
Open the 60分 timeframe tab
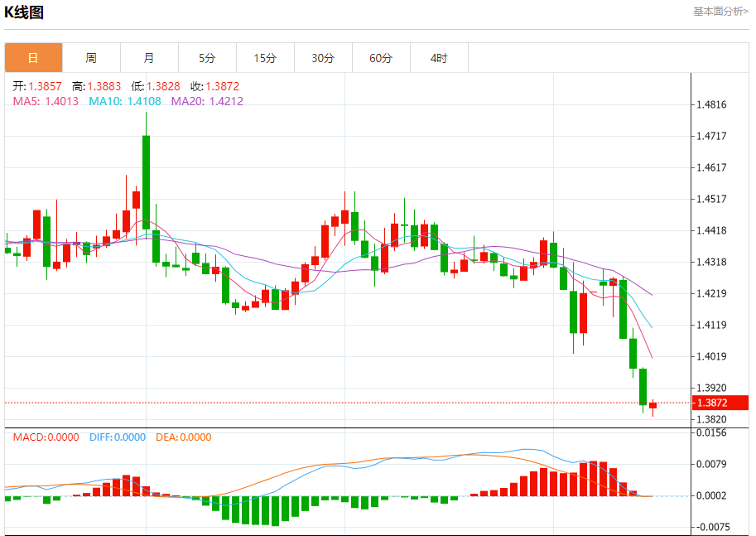(x=381, y=58)
